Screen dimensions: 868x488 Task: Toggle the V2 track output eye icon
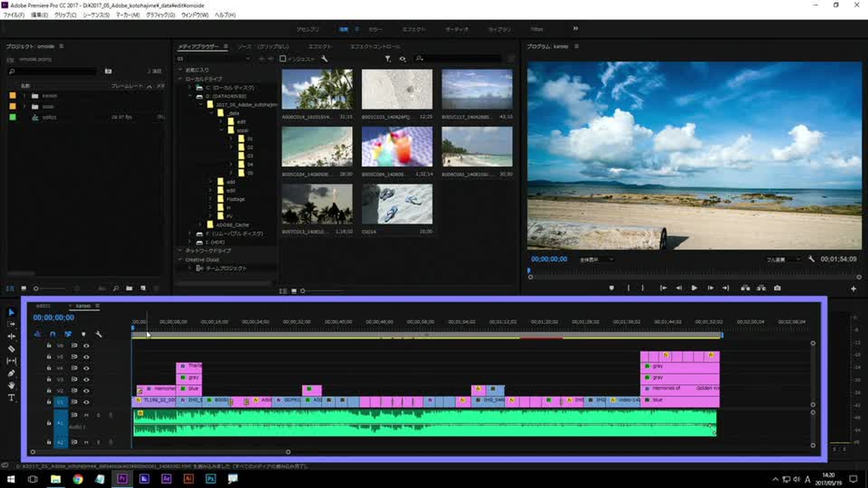86,391
